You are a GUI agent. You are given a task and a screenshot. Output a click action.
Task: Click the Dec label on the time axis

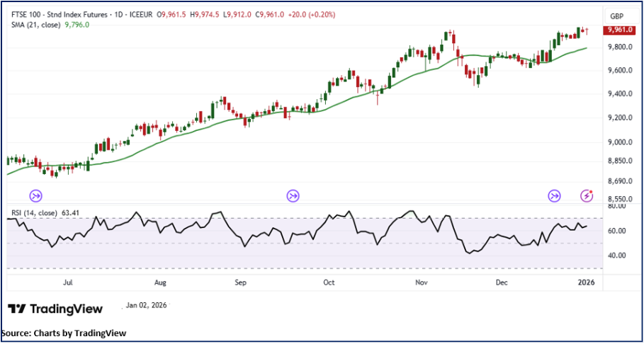coord(502,283)
